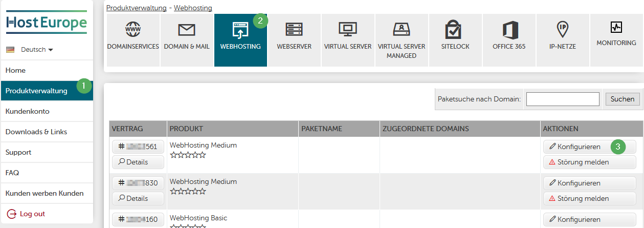Click Konfigurieren for WebHosting Basic contract

pyautogui.click(x=589, y=219)
